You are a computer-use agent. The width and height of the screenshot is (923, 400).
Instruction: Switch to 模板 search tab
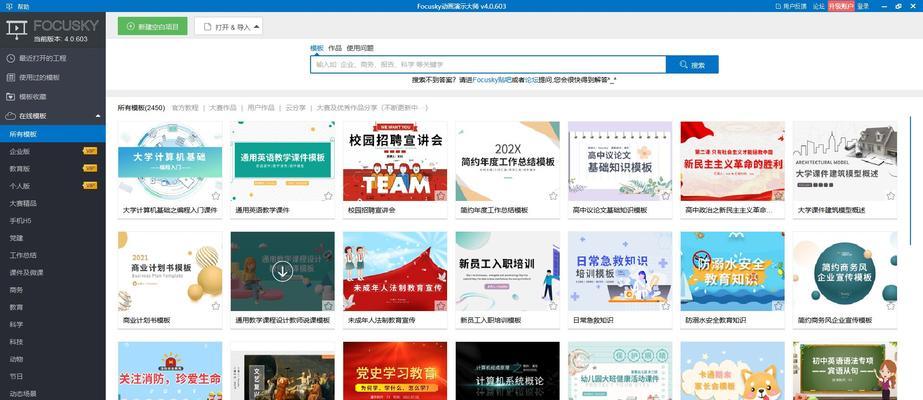(317, 48)
